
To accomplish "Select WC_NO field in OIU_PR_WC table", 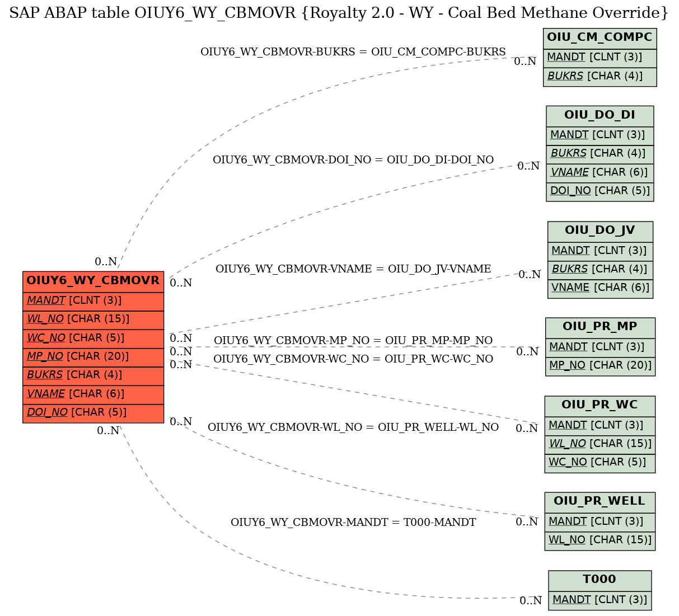I will click(600, 463).
